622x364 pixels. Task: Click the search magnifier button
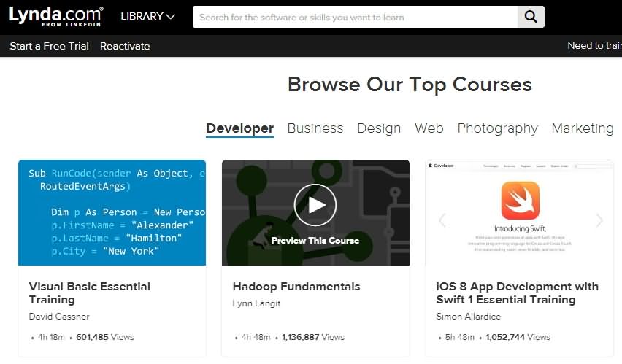(531, 17)
